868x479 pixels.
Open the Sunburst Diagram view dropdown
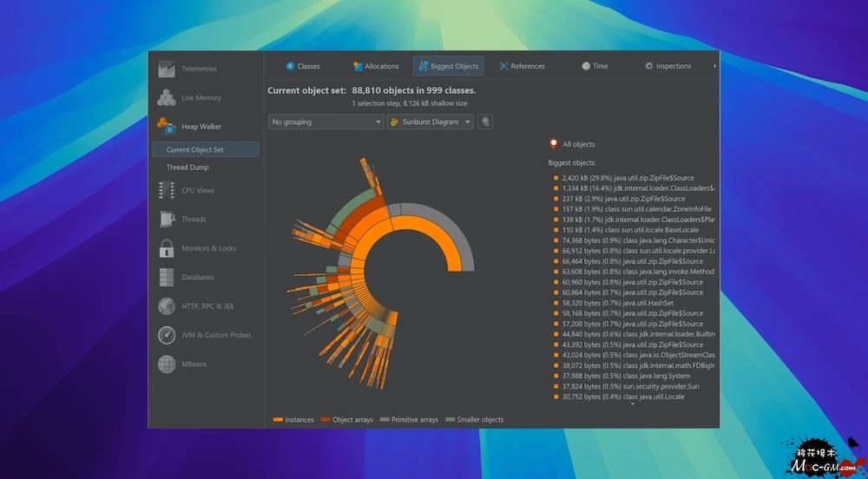[x=431, y=122]
